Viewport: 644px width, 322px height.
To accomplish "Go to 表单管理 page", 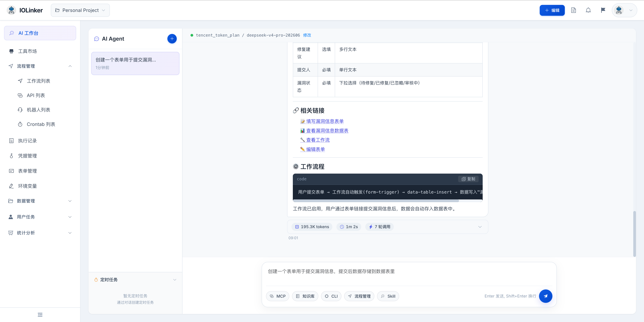I will 40,171.
